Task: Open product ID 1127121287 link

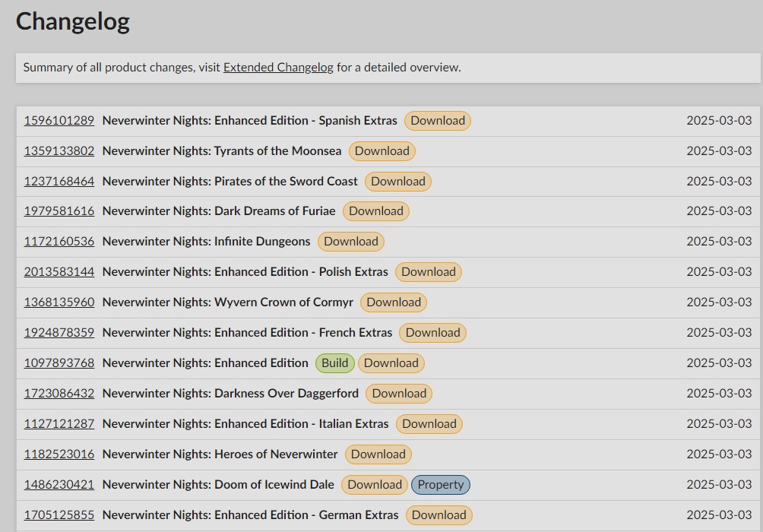Action: pos(59,424)
